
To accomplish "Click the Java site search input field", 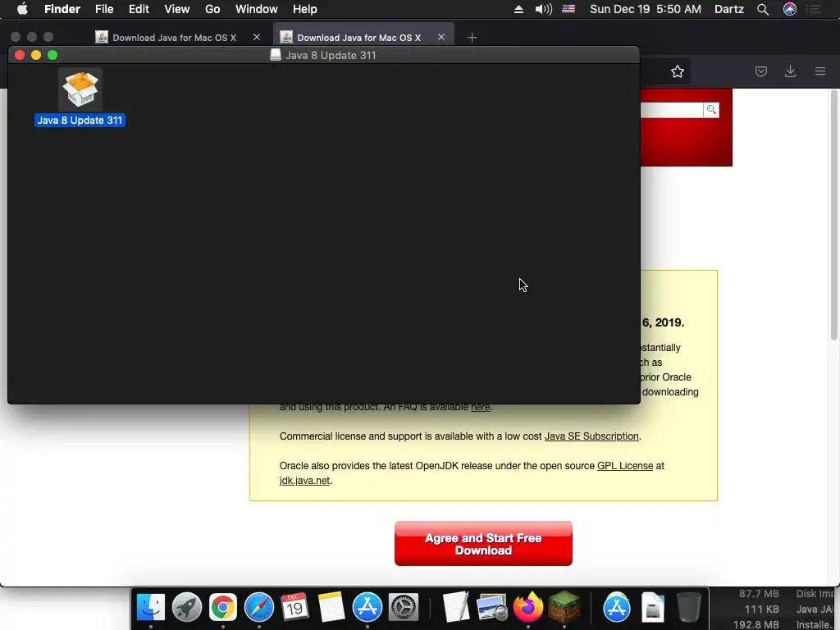I will point(672,110).
